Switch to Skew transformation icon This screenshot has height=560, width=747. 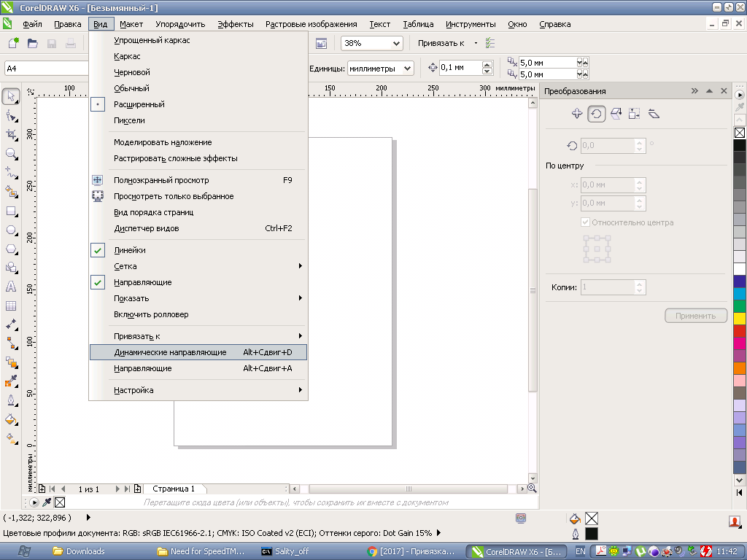tap(654, 113)
